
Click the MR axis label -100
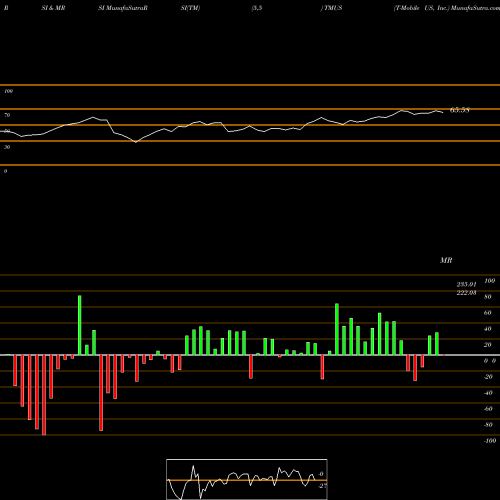tap(490, 441)
